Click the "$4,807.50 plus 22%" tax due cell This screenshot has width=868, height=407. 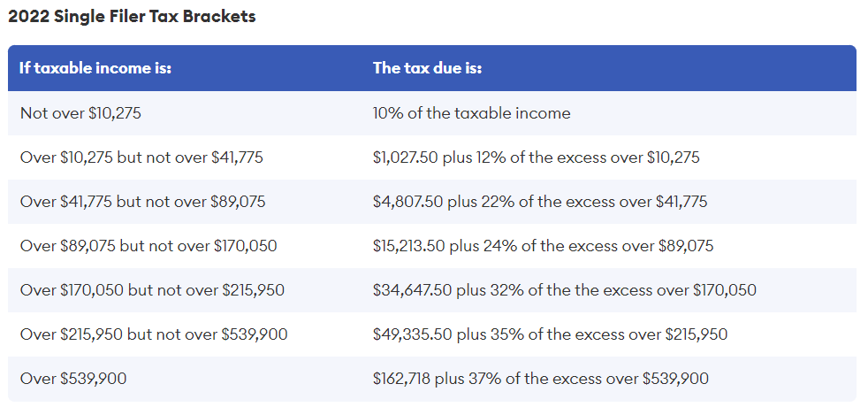(x=539, y=202)
